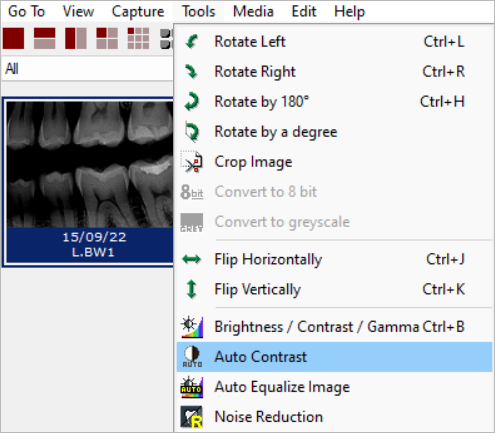Click the Flip Horizontally arrow icon
The height and width of the screenshot is (433, 495).
click(192, 259)
